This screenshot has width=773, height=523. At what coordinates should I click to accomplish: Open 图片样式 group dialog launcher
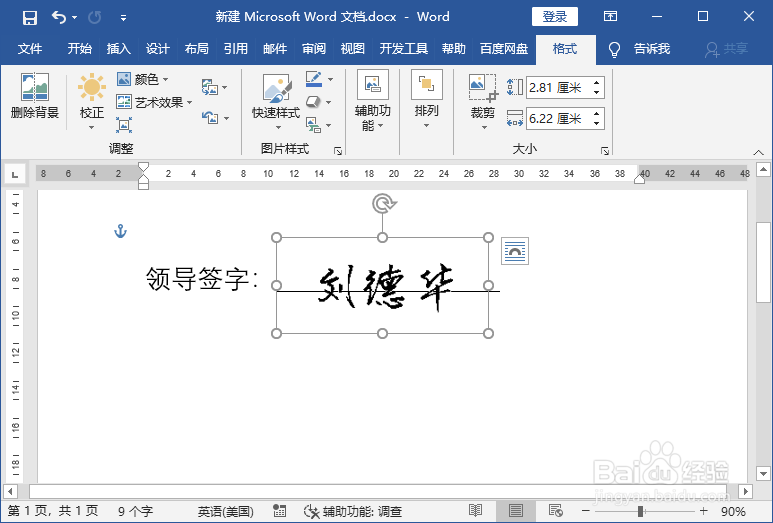[x=338, y=151]
